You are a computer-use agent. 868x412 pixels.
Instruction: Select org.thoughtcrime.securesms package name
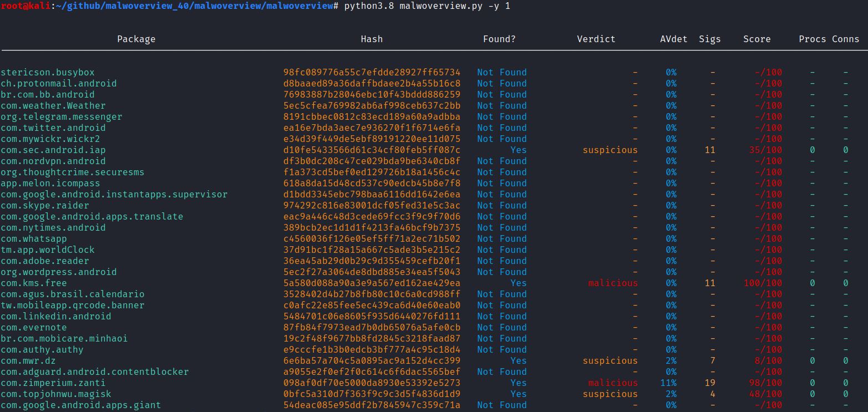pyautogui.click(x=73, y=172)
